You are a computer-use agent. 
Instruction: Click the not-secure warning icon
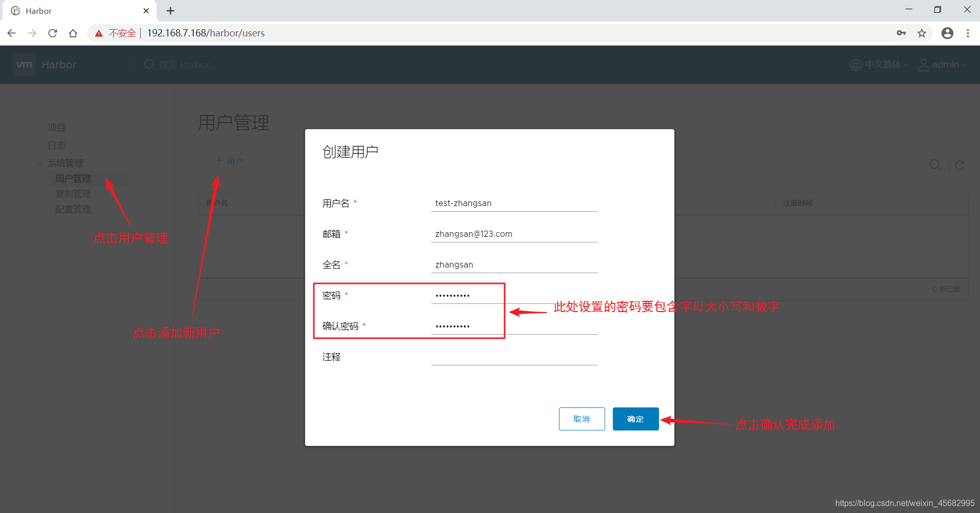99,33
